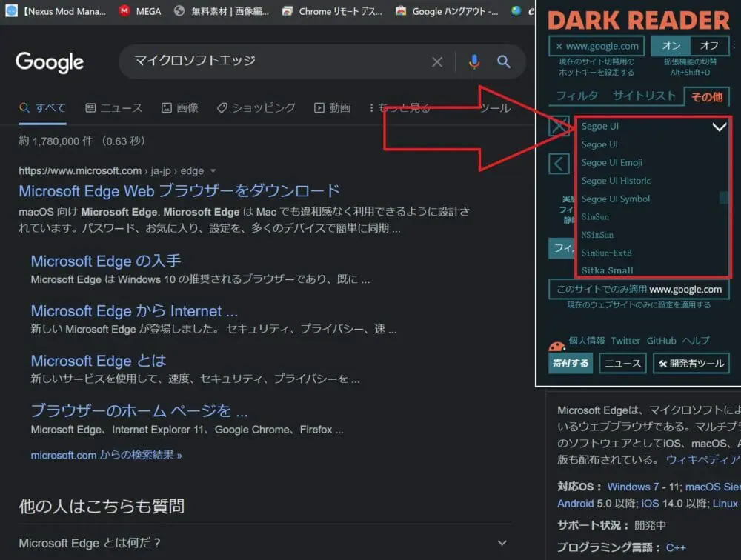Click the 開発者ツール button
This screenshot has width=741, height=560.
pos(690,363)
